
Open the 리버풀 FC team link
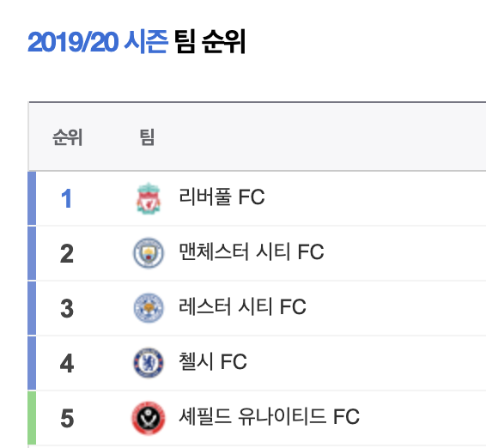222,197
